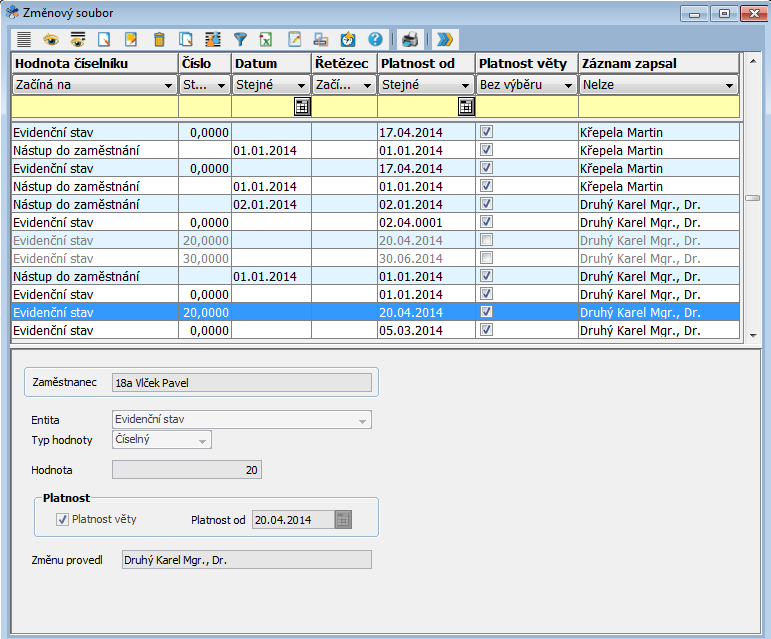Click the table's vertical scrollbar down arrow
The height and width of the screenshot is (639, 771).
(x=753, y=336)
